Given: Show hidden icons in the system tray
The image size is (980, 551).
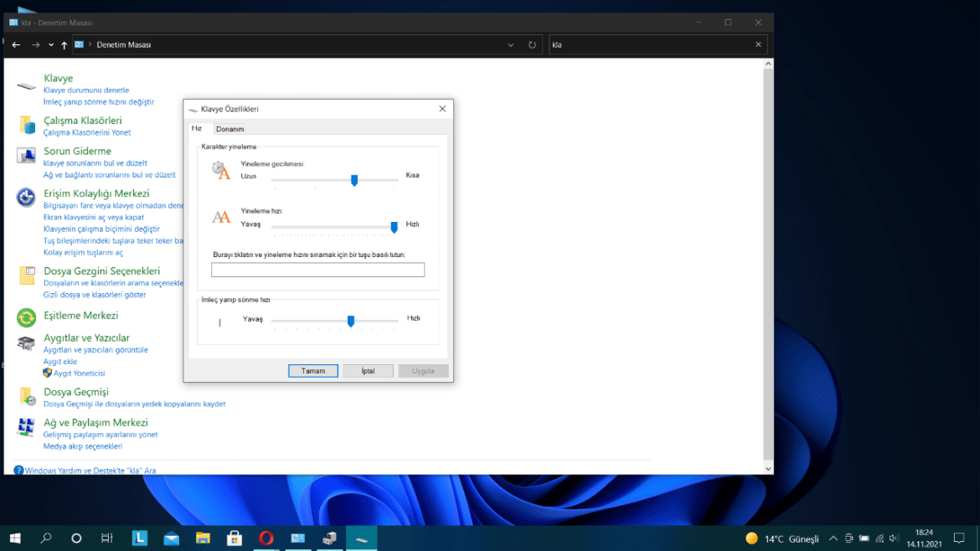Looking at the screenshot, I should tap(833, 538).
